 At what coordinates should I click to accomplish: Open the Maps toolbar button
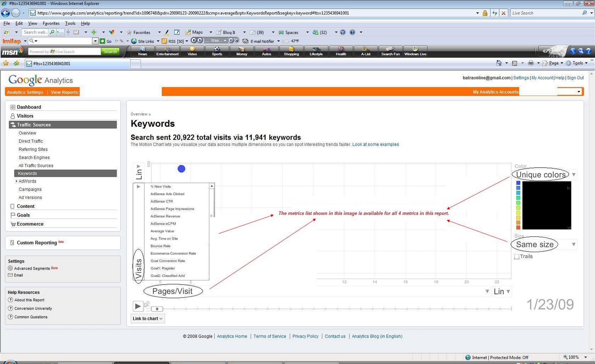click(194, 32)
